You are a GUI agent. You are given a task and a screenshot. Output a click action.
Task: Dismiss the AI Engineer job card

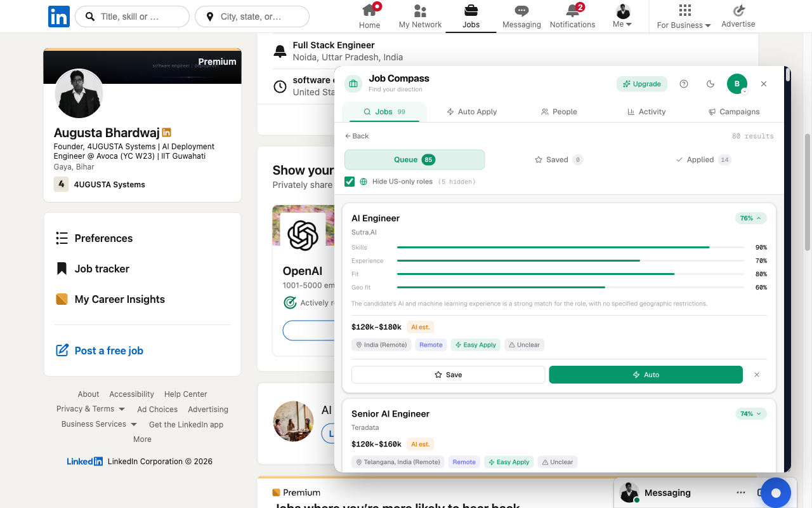coord(757,375)
